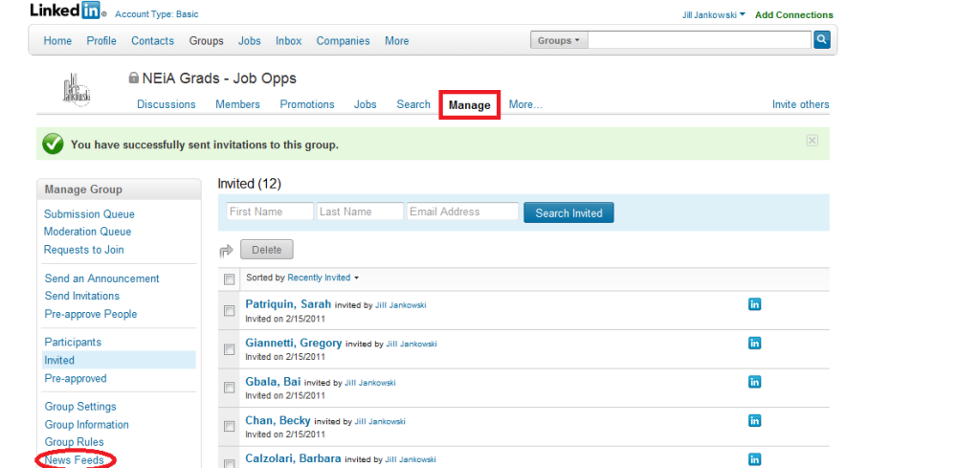
Task: Switch to the group Jobs tab
Action: [x=365, y=104]
